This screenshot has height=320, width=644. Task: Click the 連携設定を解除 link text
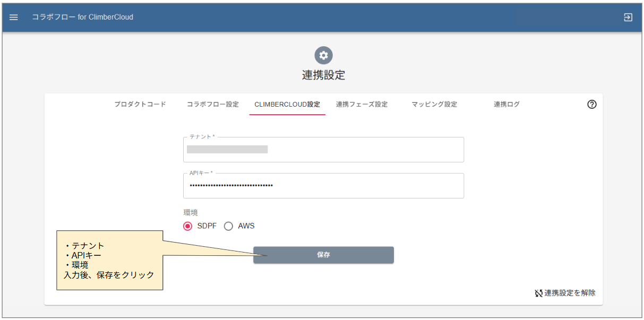point(570,293)
